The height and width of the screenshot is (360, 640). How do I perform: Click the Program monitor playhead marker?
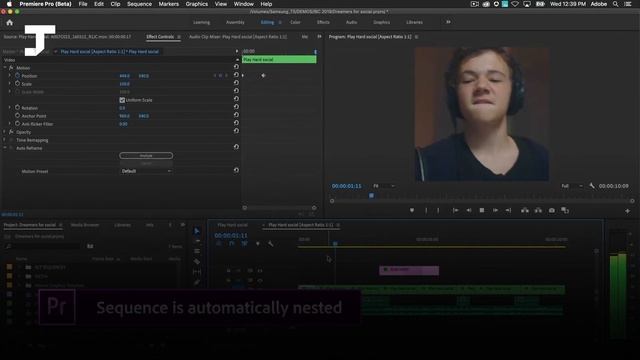[x=371, y=196]
